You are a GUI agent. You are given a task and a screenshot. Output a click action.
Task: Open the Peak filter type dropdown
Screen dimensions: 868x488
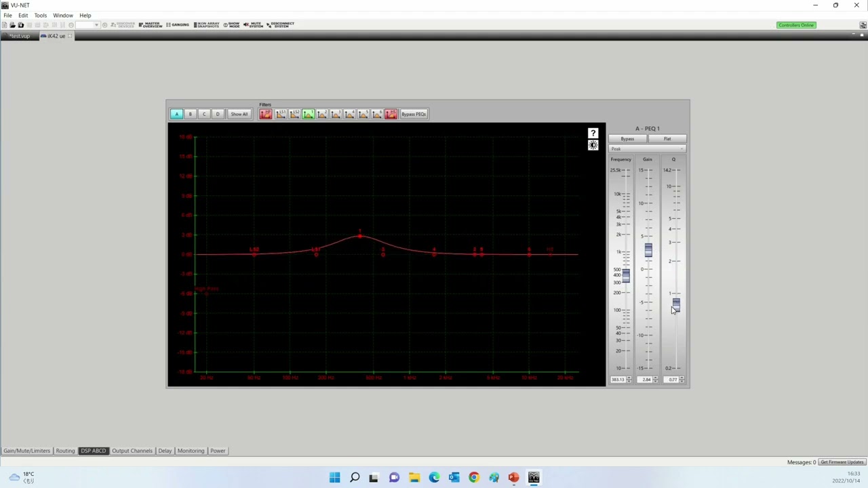coord(648,148)
